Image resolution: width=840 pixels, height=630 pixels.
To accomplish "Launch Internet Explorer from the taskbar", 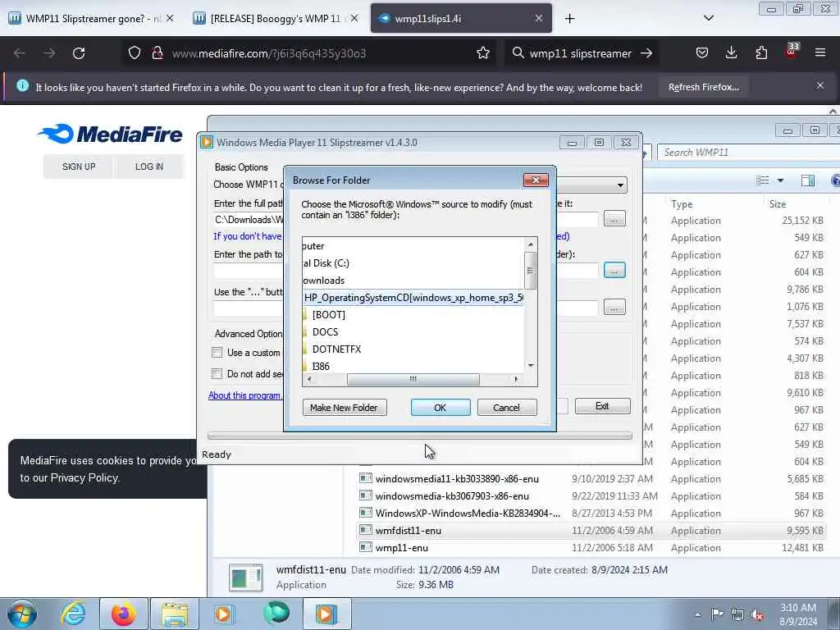I will (73, 614).
